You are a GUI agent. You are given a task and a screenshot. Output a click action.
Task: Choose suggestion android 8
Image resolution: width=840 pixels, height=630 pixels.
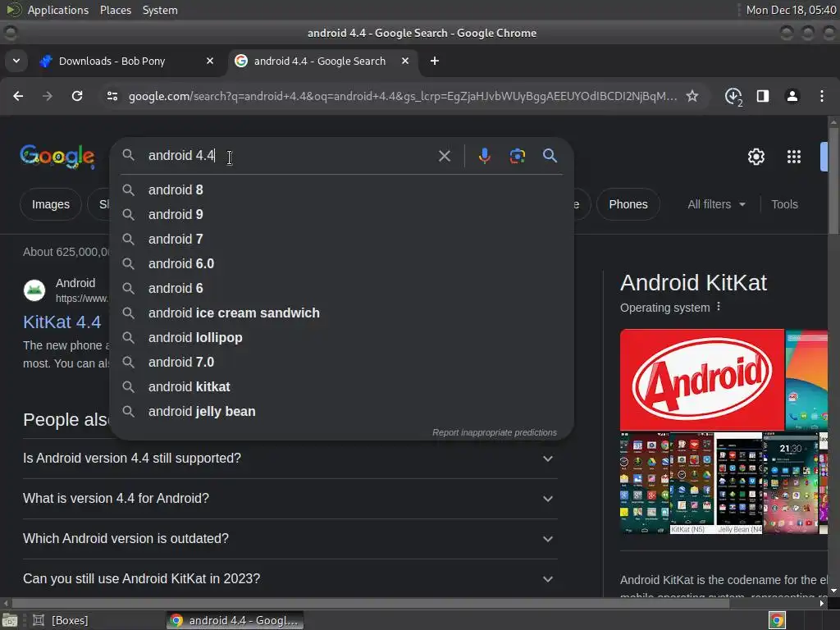[342, 189]
